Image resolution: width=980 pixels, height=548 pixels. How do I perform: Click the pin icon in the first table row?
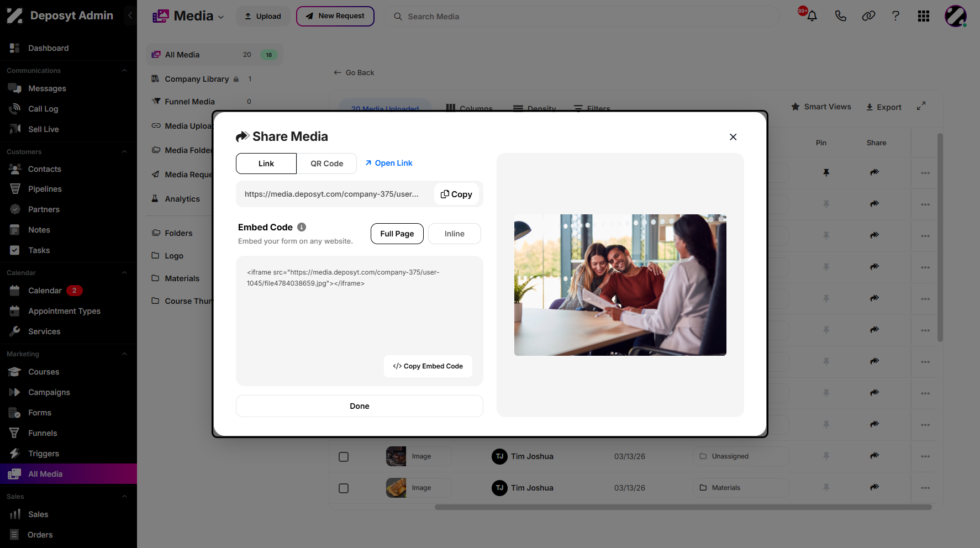[826, 172]
